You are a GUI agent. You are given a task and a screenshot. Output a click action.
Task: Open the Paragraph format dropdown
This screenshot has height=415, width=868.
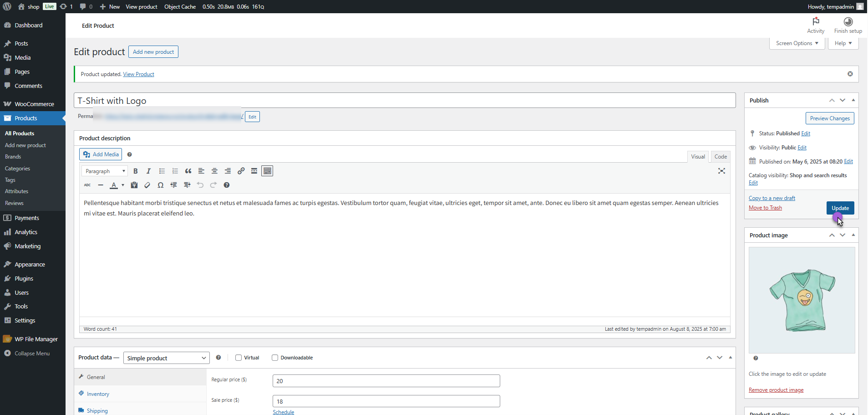104,171
